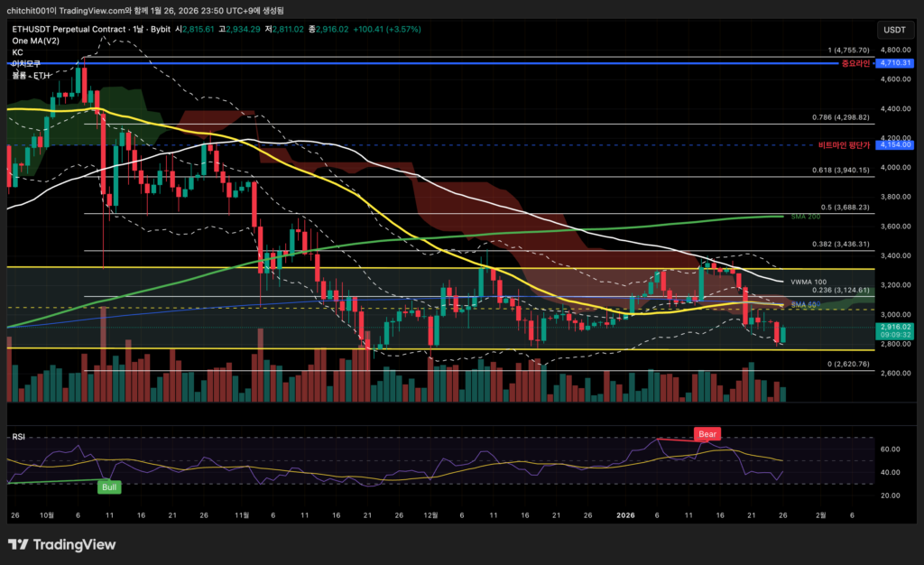The image size is (924, 565).
Task: Click the TradingView logo
Action: pyautogui.click(x=61, y=544)
